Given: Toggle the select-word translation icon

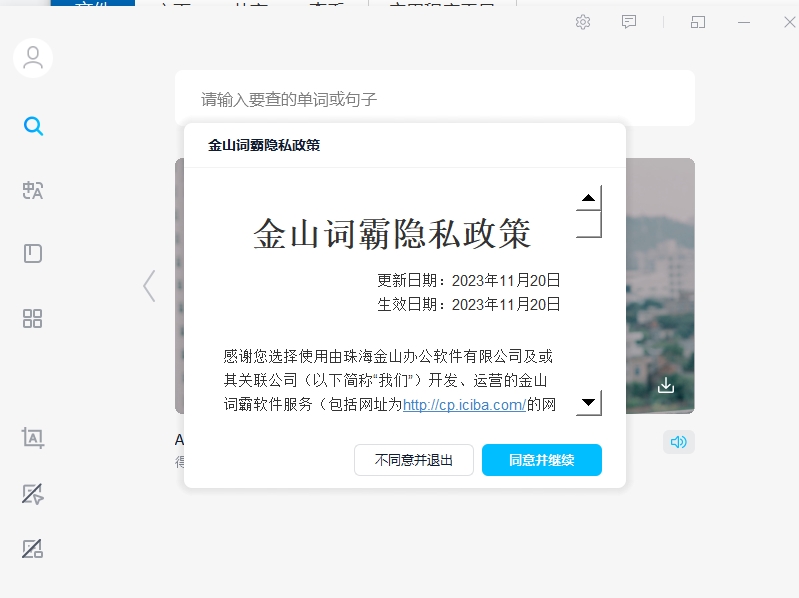Looking at the screenshot, I should [33, 549].
